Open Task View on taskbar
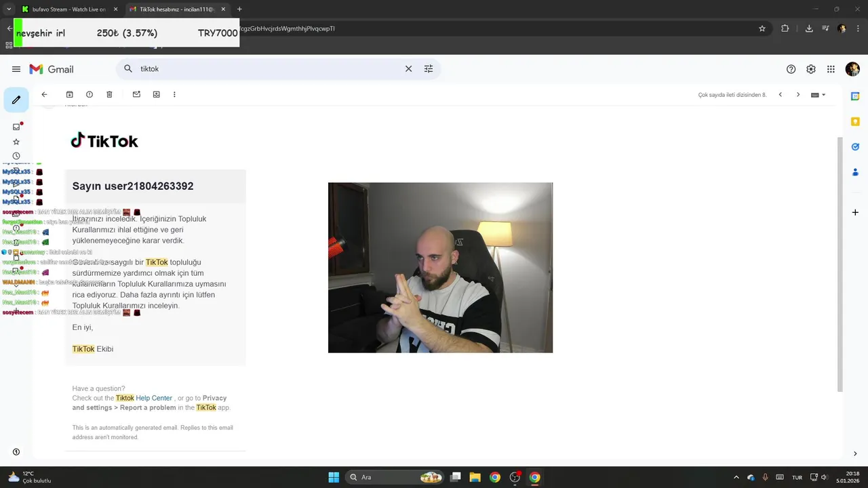The width and height of the screenshot is (868, 488). coord(456,477)
